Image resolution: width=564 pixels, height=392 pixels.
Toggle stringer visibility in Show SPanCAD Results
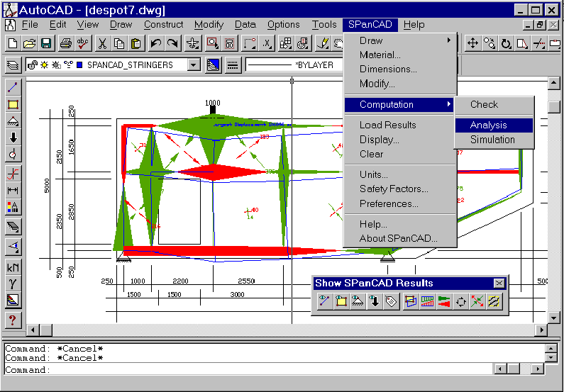[324, 301]
